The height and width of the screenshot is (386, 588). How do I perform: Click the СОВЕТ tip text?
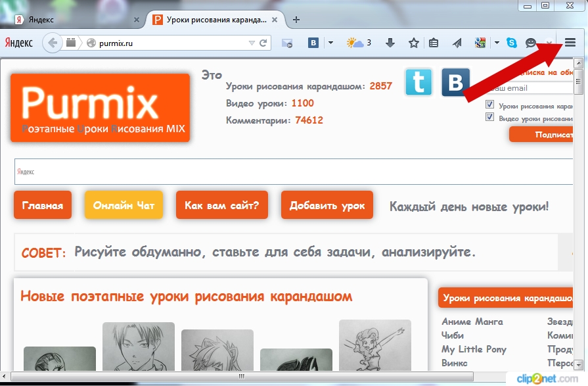[275, 252]
